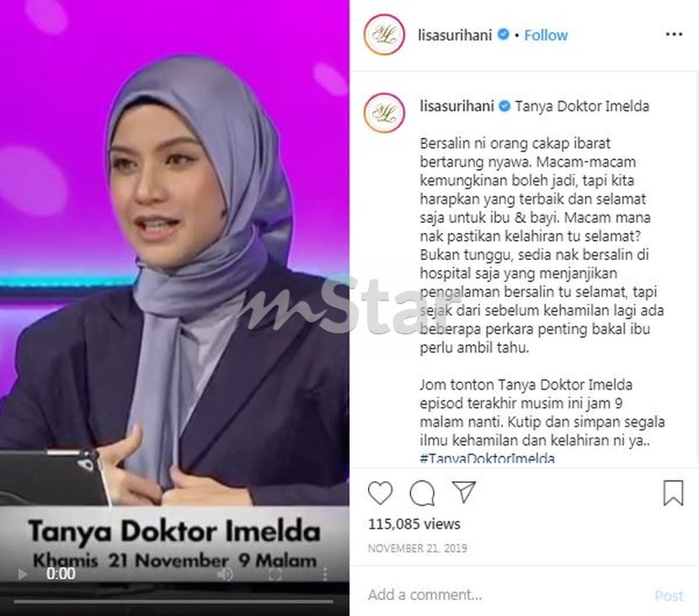Open the #TanyaDoktorImelda hashtag link
Screen dimensions: 699x616
click(x=488, y=459)
